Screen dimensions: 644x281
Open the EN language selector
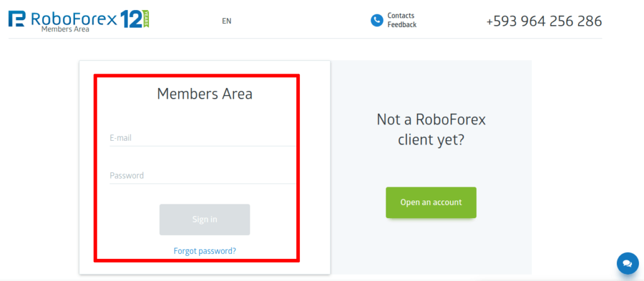tap(226, 21)
